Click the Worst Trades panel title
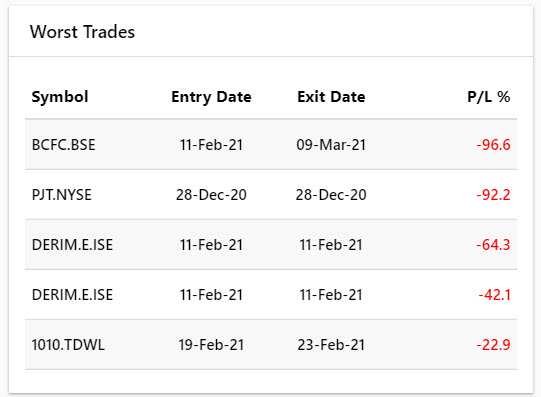This screenshot has height=397, width=541. pos(82,32)
